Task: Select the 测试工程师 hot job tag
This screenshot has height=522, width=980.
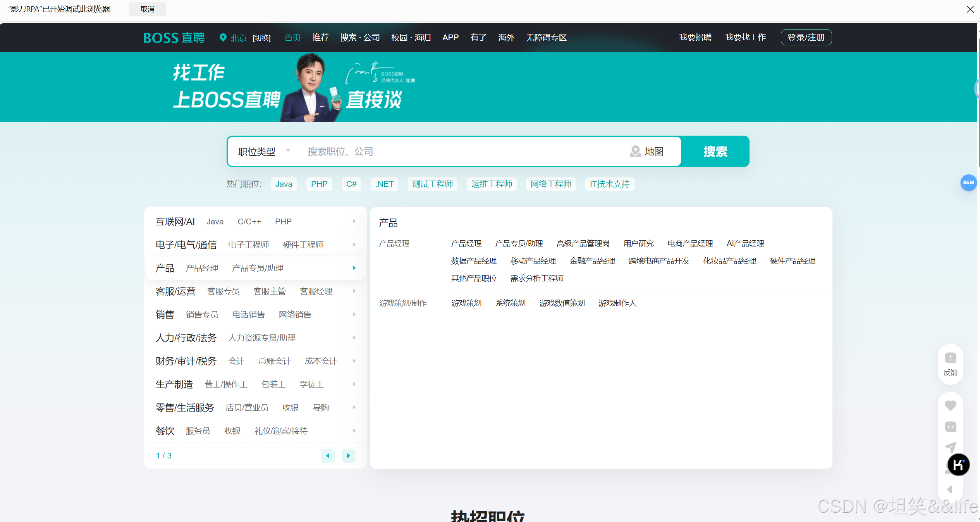Action: click(x=432, y=184)
